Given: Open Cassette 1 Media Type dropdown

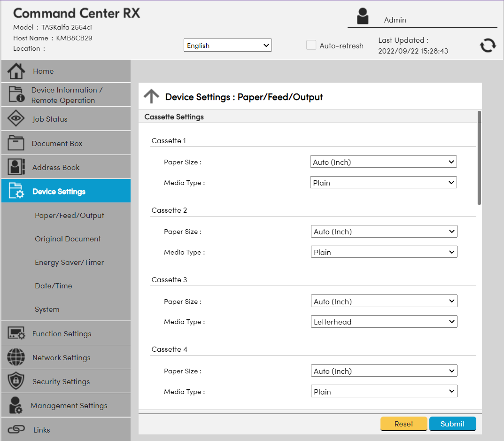Looking at the screenshot, I should click(x=383, y=182).
